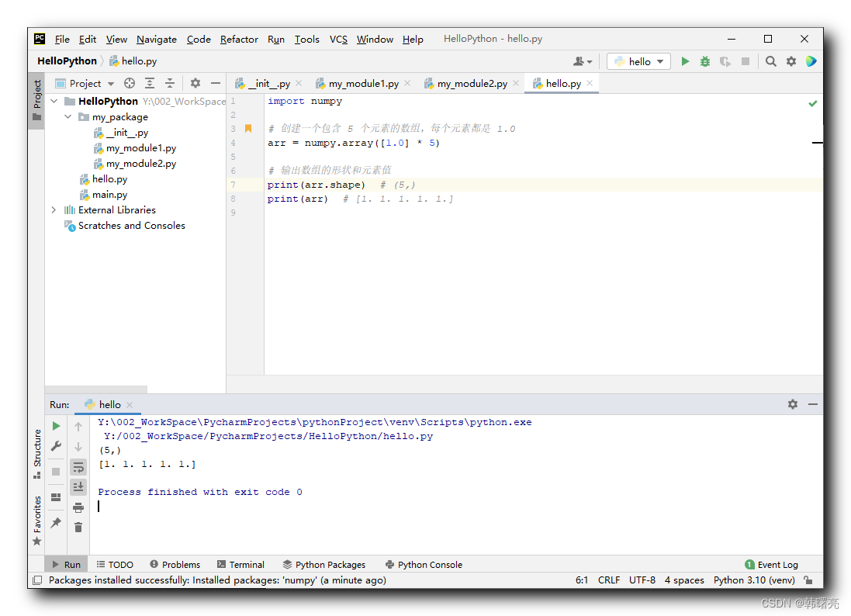Click HelloPython in the navigation breadcrumb
Screen dimensions: 851x616
click(x=67, y=61)
